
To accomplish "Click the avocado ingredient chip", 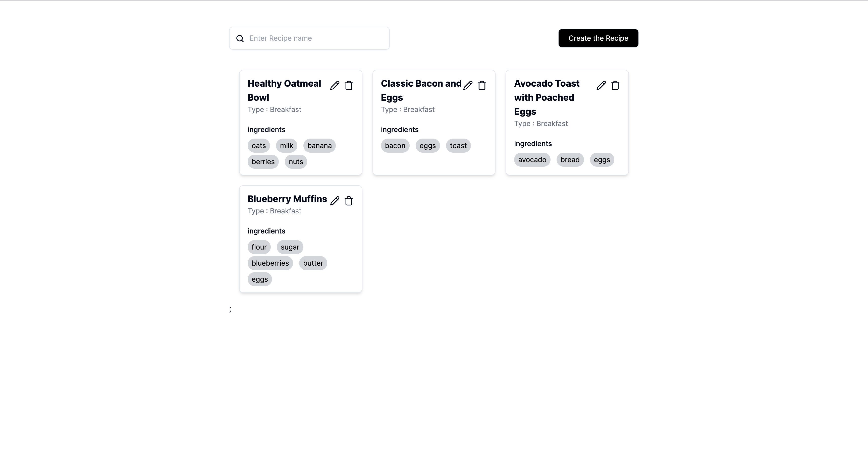I will click(x=532, y=160).
